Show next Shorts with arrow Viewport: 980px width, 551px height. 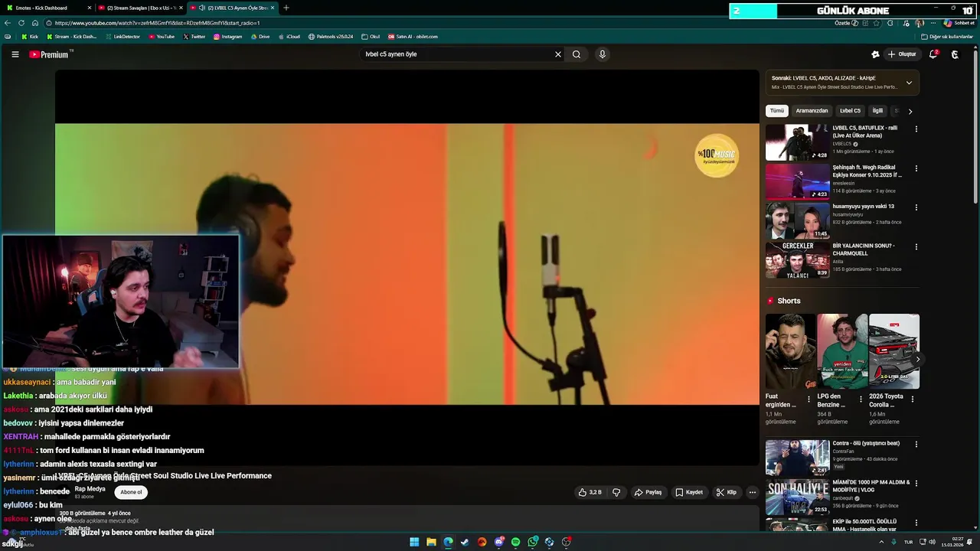pyautogui.click(x=917, y=359)
